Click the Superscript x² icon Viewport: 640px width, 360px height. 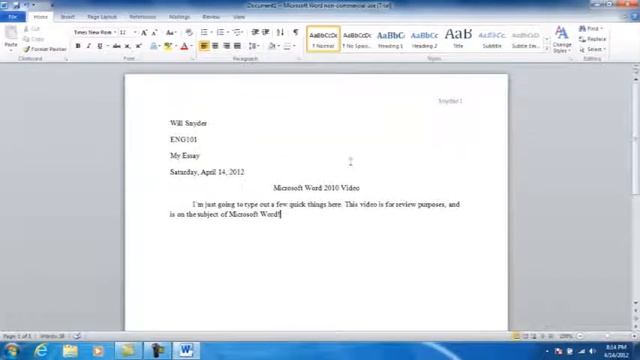click(x=138, y=46)
